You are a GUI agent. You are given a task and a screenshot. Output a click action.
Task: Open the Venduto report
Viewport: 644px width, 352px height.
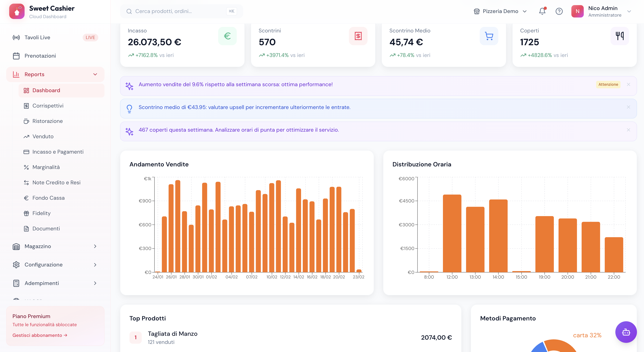coord(43,136)
